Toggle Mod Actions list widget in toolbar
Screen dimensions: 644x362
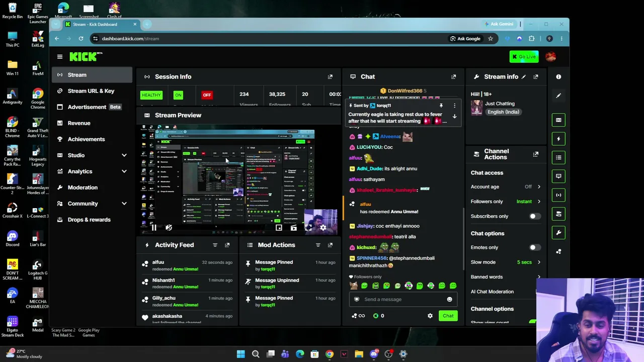[x=558, y=158]
